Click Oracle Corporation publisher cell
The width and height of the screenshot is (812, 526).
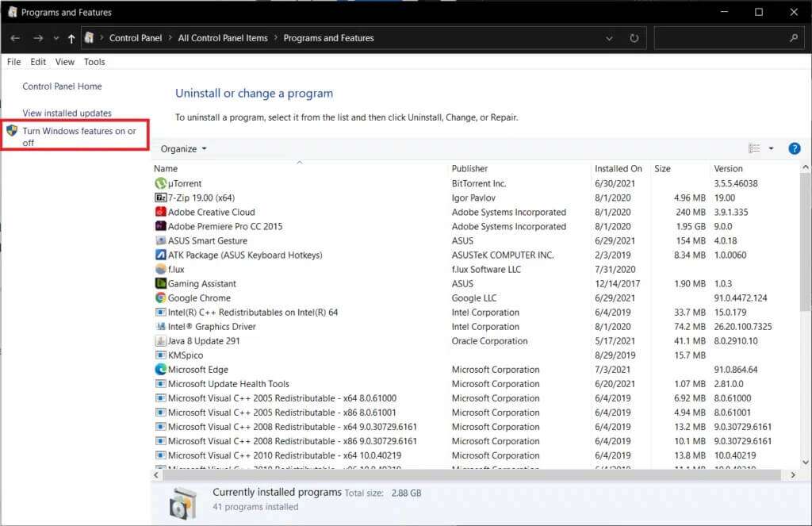(x=489, y=341)
